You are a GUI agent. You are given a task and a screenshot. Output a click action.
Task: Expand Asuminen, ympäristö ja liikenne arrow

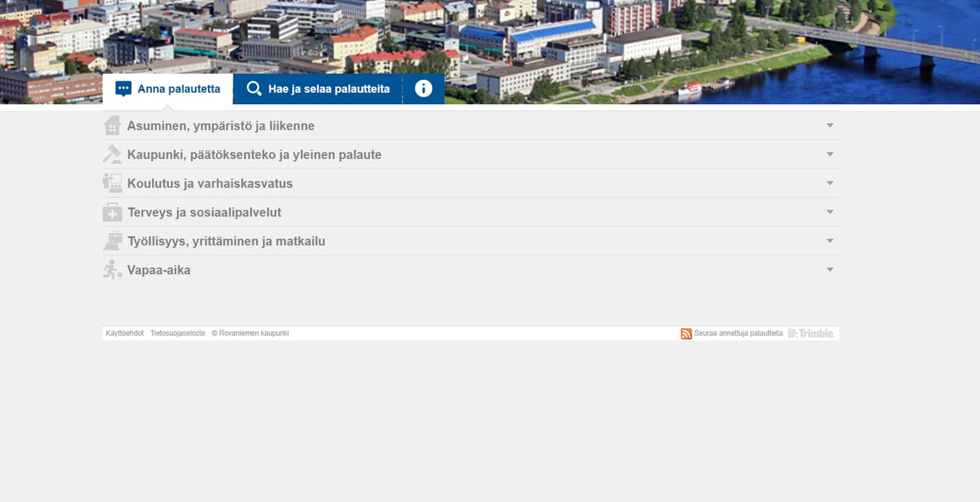[x=830, y=126]
